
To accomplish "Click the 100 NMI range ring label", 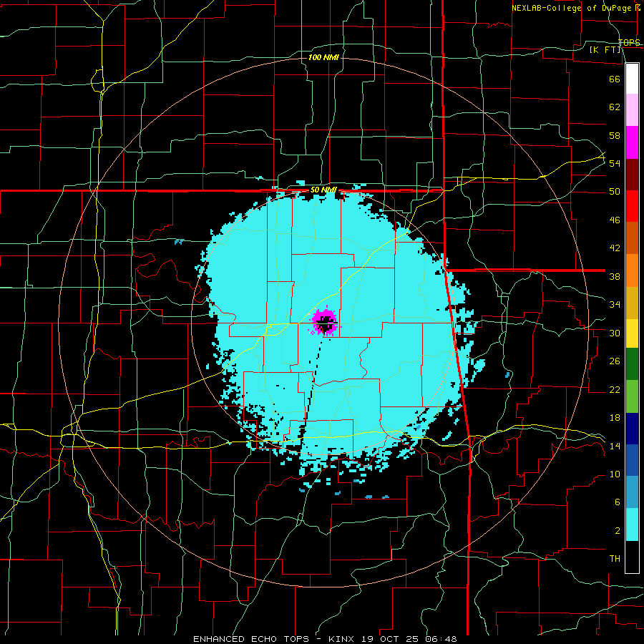I will 323,57.
